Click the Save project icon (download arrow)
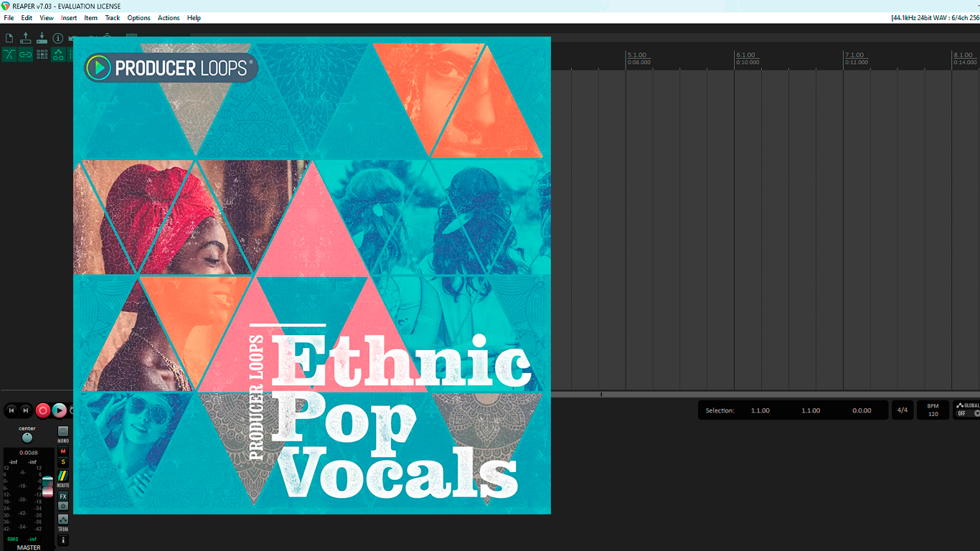This screenshot has height=551, width=980. coord(42,38)
